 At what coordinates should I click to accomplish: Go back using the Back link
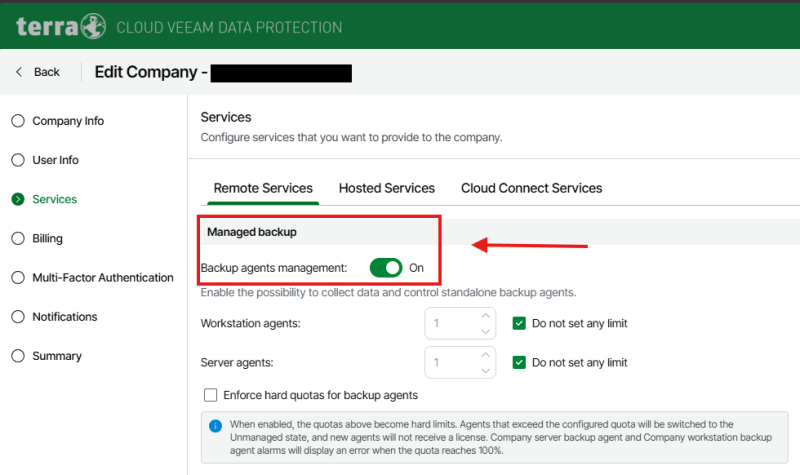[x=46, y=72]
